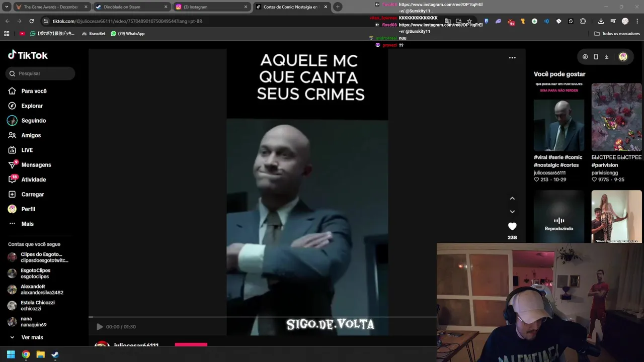
Task: Click the Chrome address bar URL
Action: tap(127, 21)
